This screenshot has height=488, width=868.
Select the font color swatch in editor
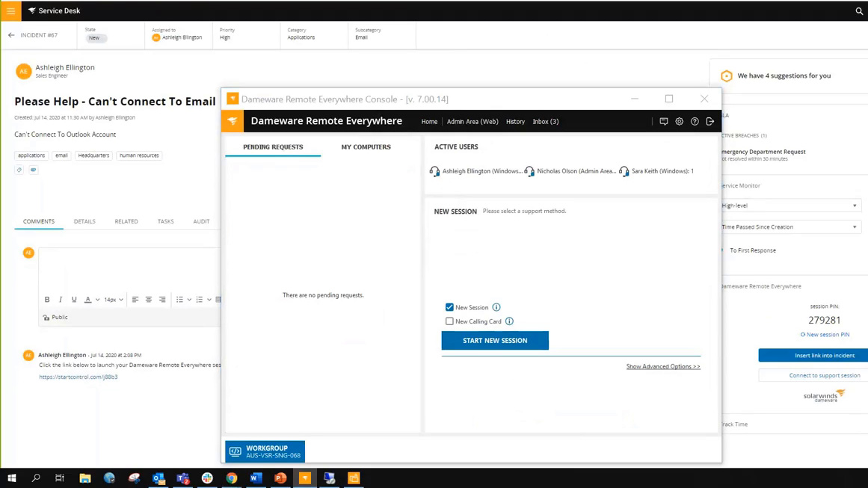88,299
